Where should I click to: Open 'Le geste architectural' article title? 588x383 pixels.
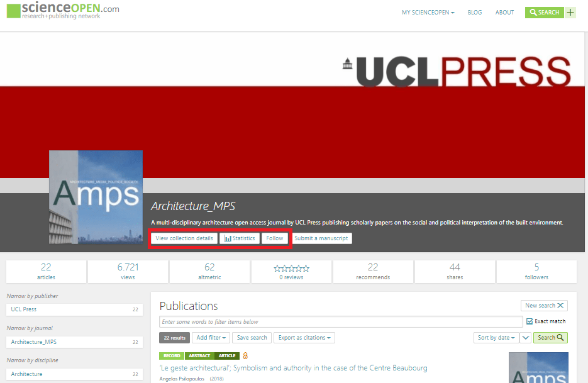(293, 368)
